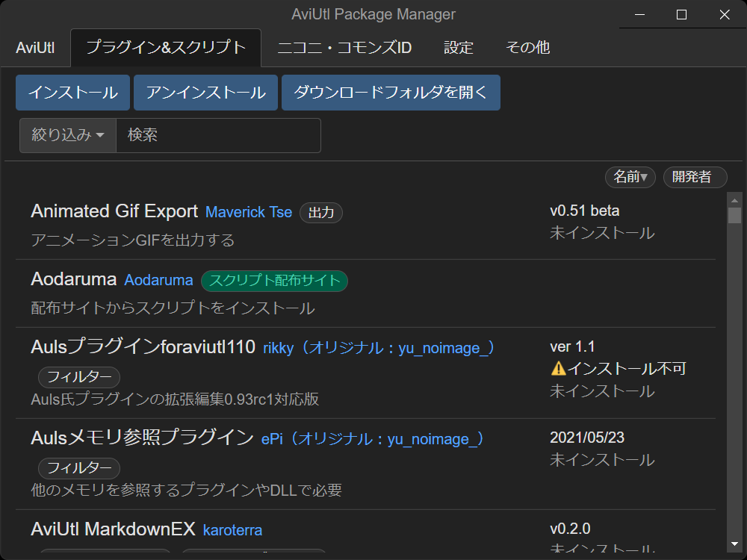This screenshot has height=560, width=747.
Task: Click the v0.51 beta version text
Action: click(585, 211)
